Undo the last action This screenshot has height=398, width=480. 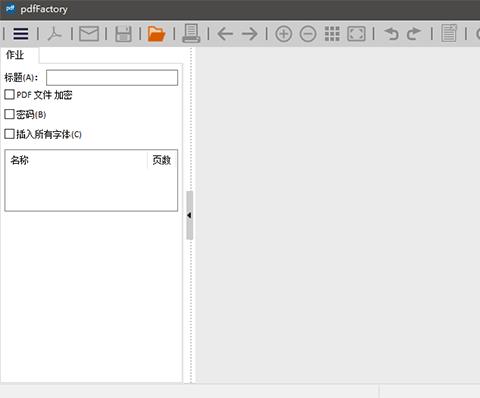[391, 34]
